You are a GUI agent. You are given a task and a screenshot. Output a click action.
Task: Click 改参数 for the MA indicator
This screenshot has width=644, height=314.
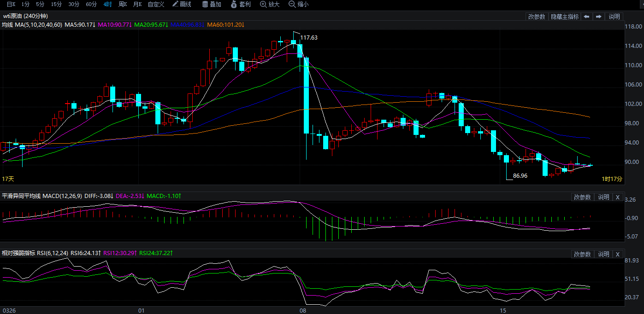[537, 17]
